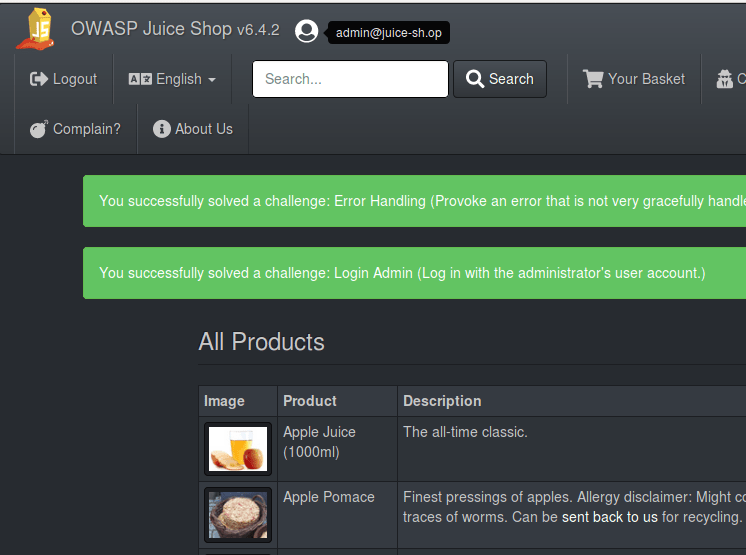Click the Login Admin challenge solved notification

[x=414, y=273]
